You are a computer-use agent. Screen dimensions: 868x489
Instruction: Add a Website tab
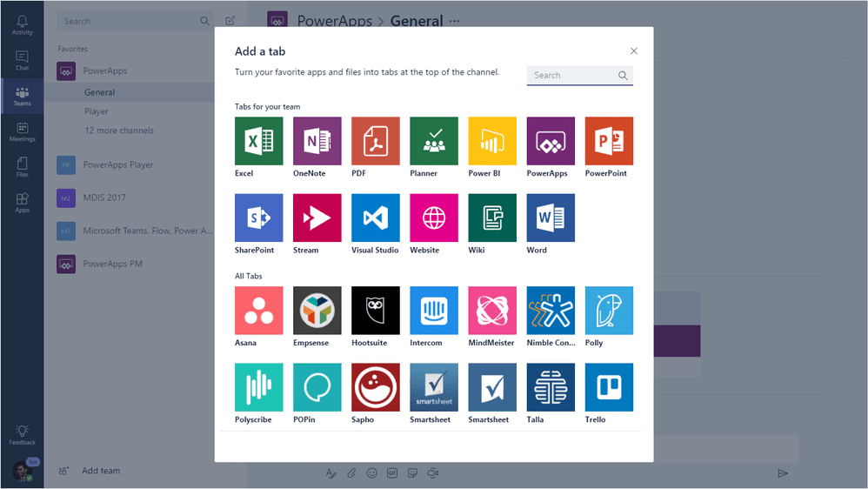[434, 218]
